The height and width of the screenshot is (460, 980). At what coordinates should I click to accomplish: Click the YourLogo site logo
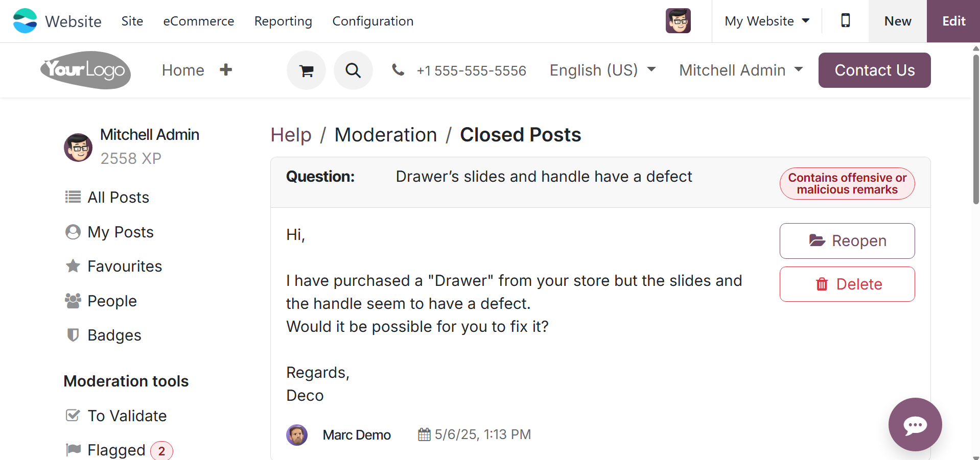(x=85, y=70)
